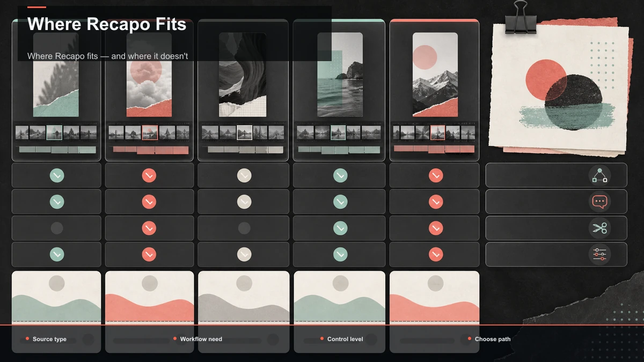Click the node graph icon in right panel
The image size is (644, 362).
[x=599, y=175]
